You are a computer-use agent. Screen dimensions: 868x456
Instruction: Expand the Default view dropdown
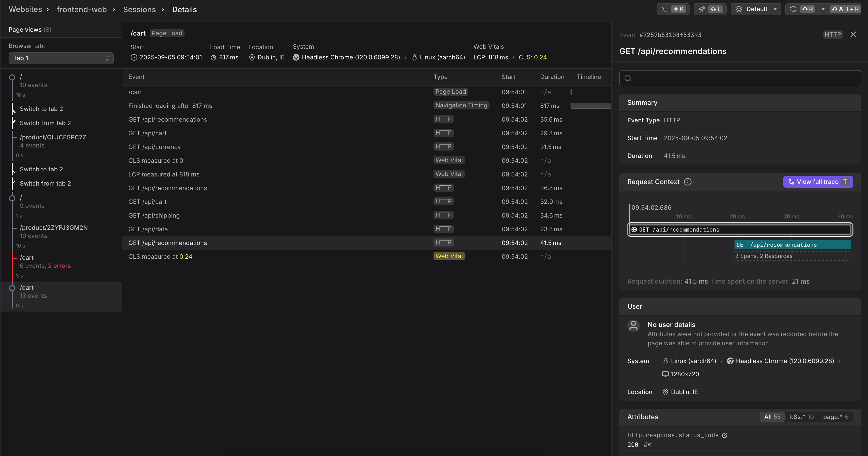[x=775, y=9]
